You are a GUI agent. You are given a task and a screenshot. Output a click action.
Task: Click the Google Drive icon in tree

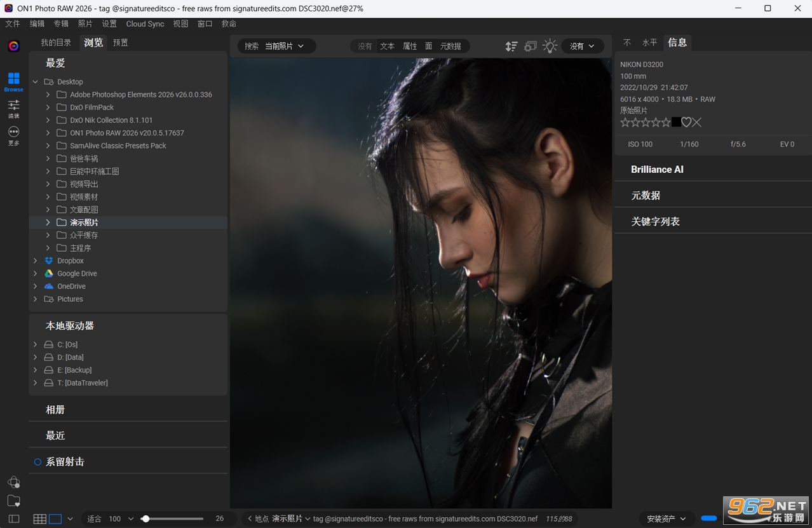[48, 273]
